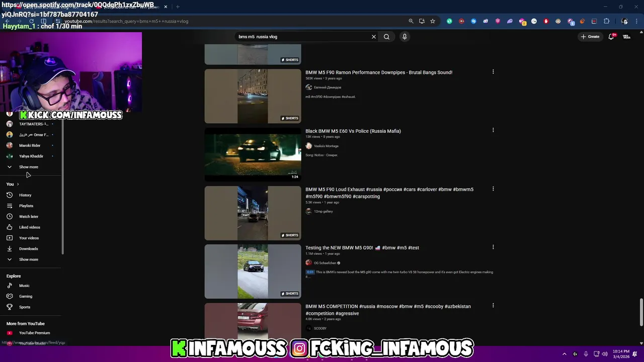Open Yahya Khaddir subscription channel
The image size is (644, 362).
30,156
